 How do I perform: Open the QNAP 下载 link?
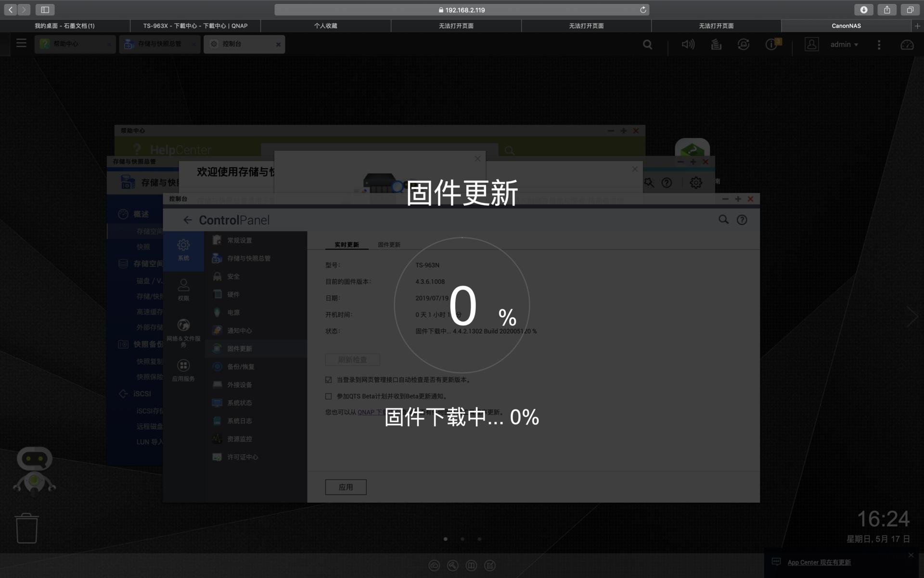pyautogui.click(x=368, y=413)
